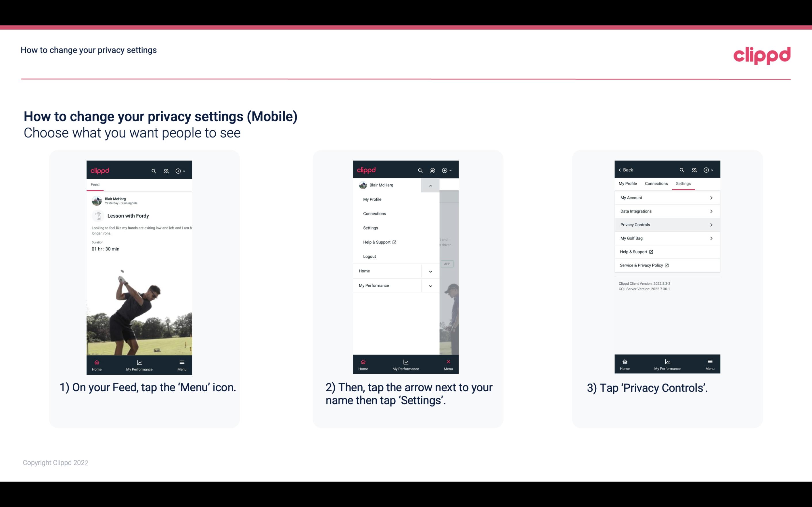
Task: Tap the Privacy Controls menu item
Action: tap(667, 224)
